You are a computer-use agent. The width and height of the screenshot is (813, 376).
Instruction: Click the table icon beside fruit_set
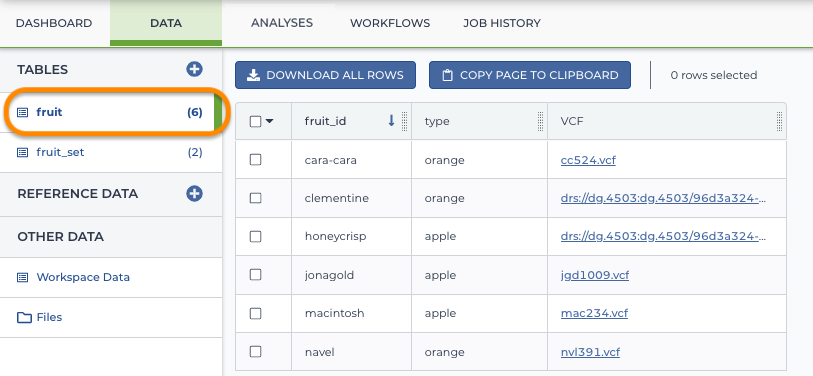22,152
